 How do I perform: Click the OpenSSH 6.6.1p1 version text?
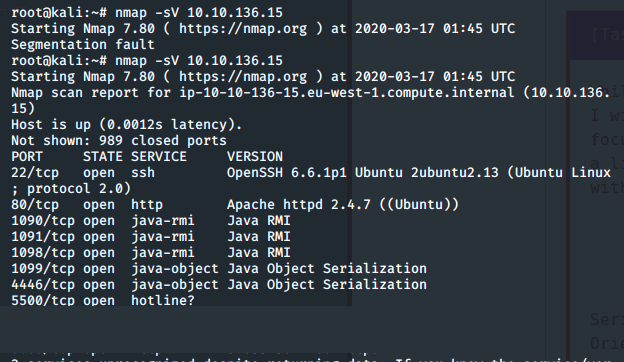point(287,173)
